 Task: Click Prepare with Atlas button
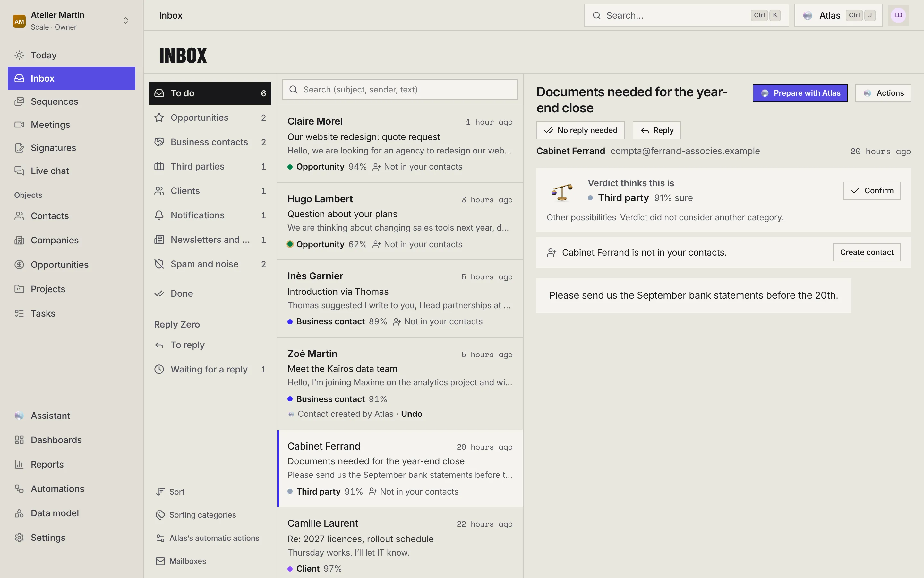click(800, 93)
